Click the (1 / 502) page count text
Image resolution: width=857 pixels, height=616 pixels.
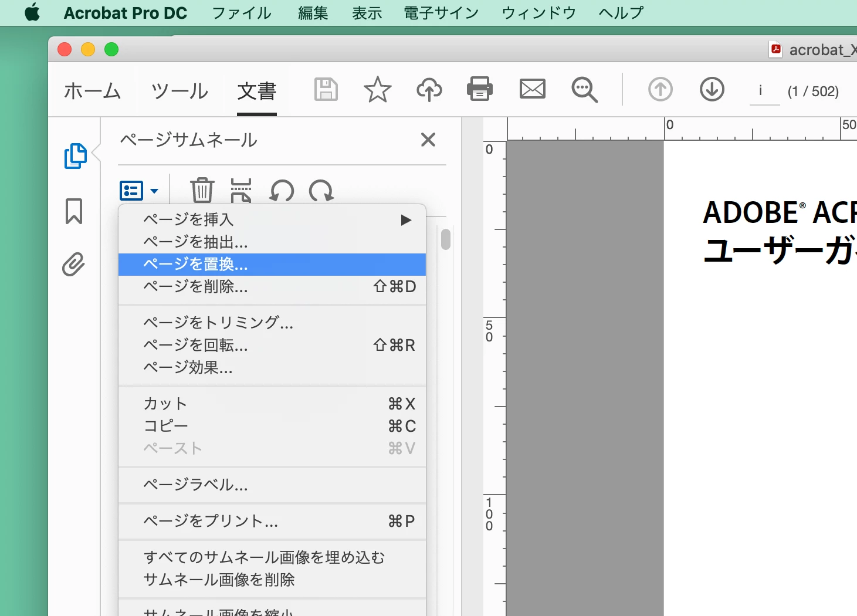(x=813, y=92)
